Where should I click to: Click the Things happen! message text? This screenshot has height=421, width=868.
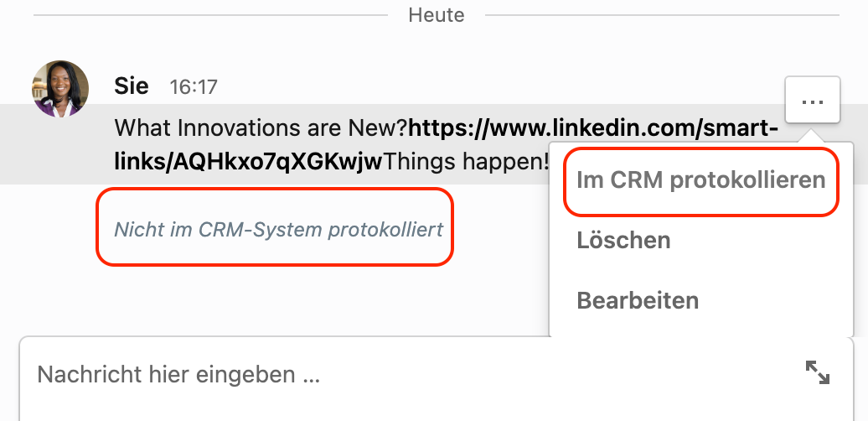466,162
